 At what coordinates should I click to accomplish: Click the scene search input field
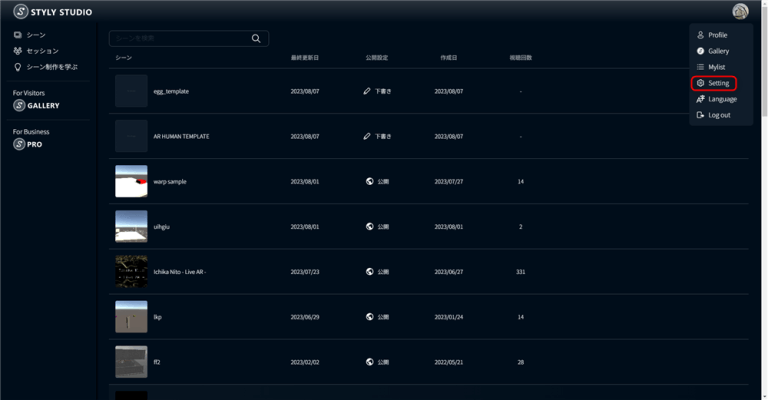tap(180, 38)
